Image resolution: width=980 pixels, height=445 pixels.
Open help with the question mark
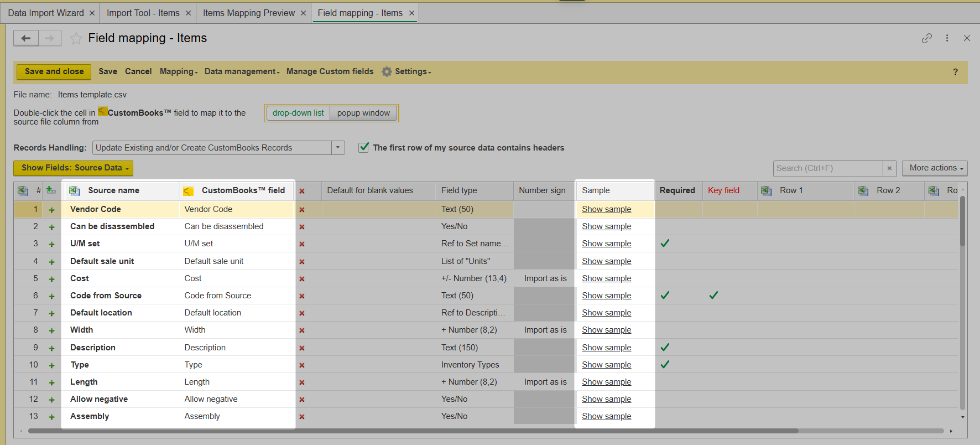click(x=955, y=72)
